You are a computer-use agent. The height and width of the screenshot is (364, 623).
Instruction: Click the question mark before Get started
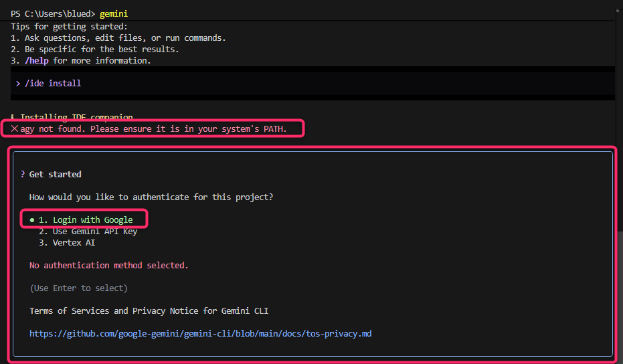[23, 174]
